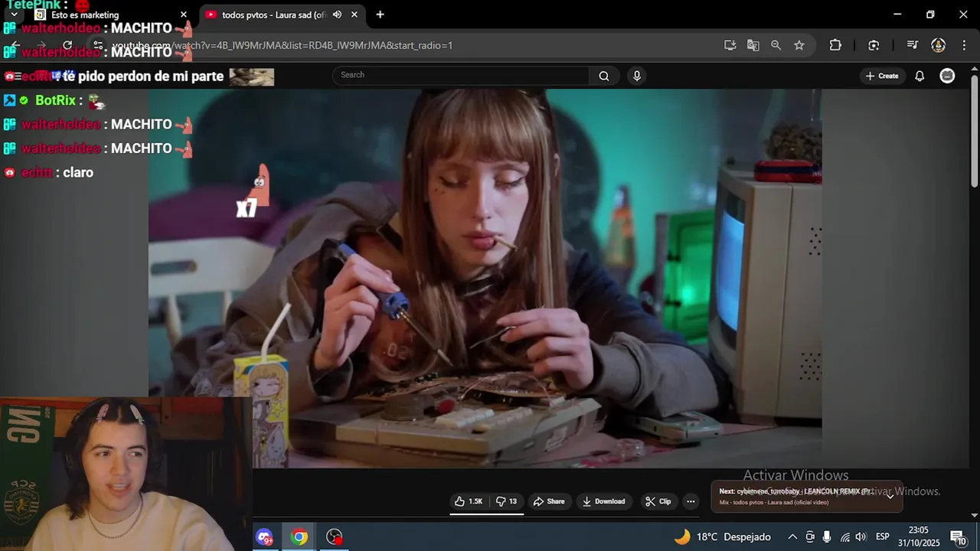This screenshot has height=551, width=980.
Task: Click the microphone tray icon
Action: tap(827, 537)
